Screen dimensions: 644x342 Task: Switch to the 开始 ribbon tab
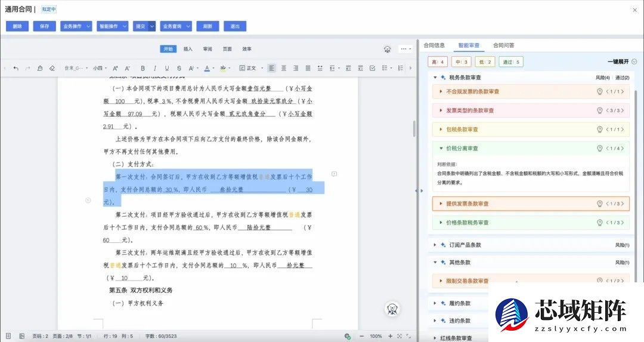pyautogui.click(x=168, y=49)
